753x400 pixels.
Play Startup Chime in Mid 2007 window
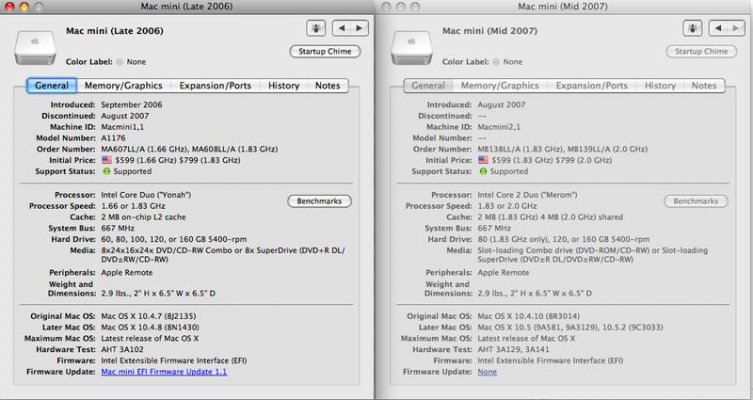(x=702, y=51)
